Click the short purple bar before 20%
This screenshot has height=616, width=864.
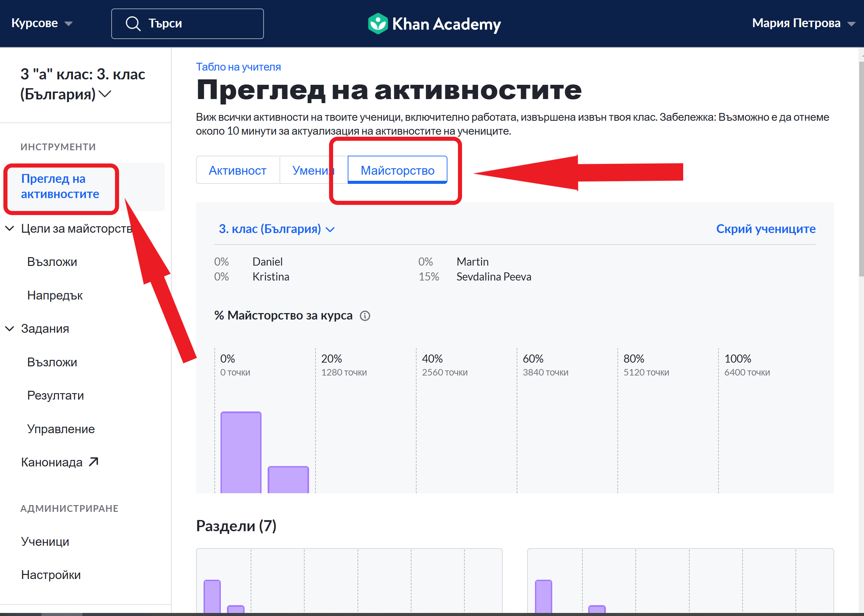288,479
